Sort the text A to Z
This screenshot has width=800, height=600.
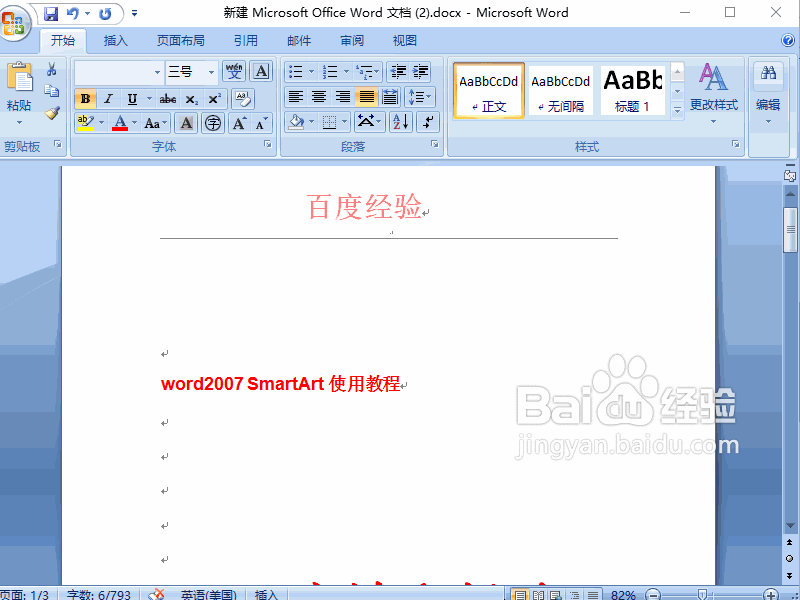[401, 122]
